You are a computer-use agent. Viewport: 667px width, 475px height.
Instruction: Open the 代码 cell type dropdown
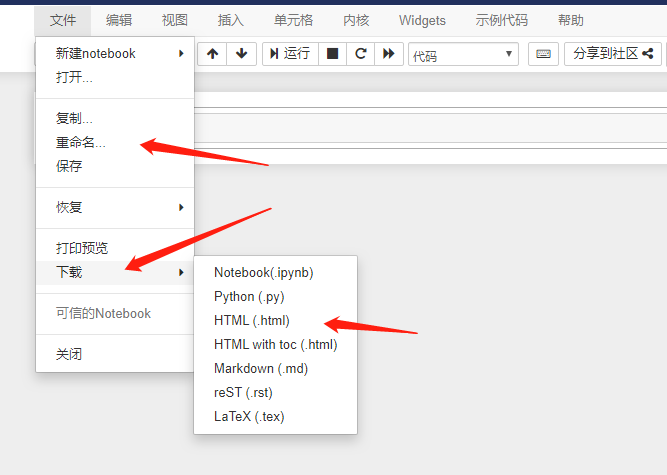(463, 55)
